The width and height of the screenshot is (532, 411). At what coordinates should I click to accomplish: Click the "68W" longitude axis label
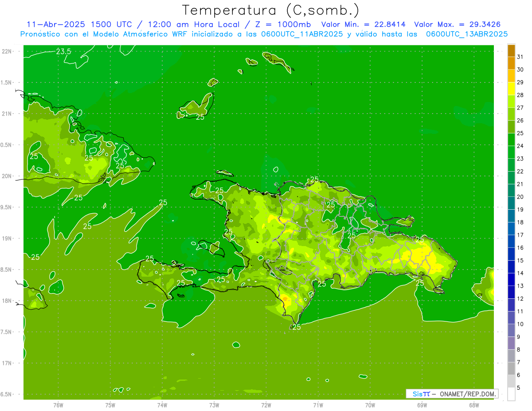pos(474,405)
